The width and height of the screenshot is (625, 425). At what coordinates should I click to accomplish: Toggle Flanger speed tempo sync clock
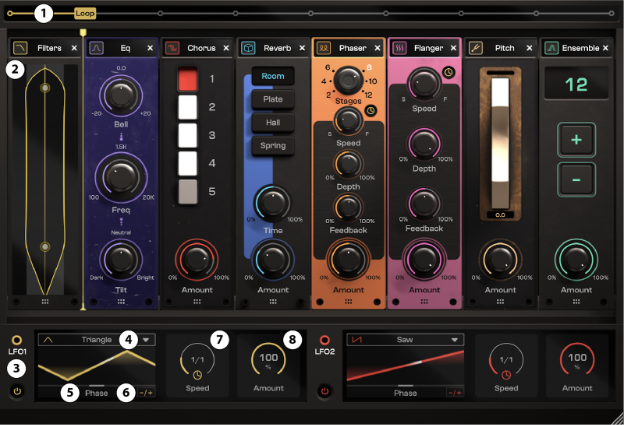(448, 73)
